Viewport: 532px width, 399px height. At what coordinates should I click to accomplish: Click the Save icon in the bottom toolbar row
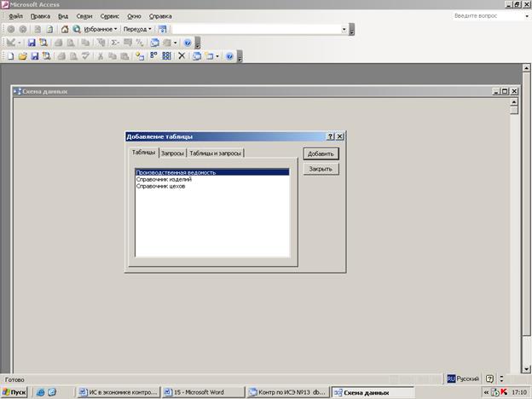tap(35, 56)
